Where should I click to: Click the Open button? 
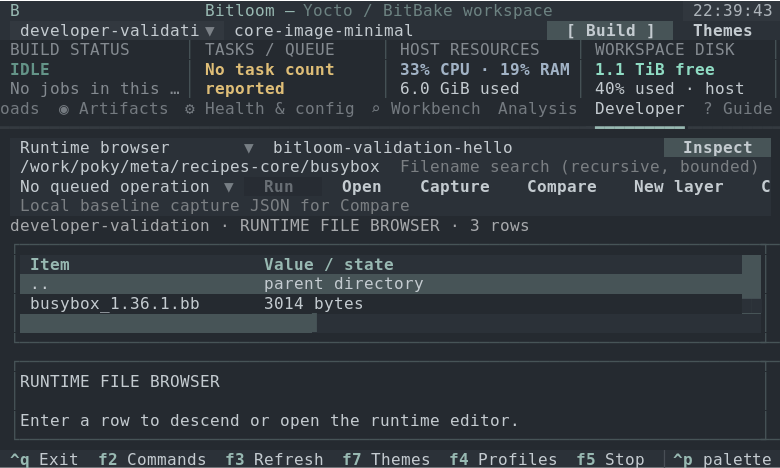(361, 187)
